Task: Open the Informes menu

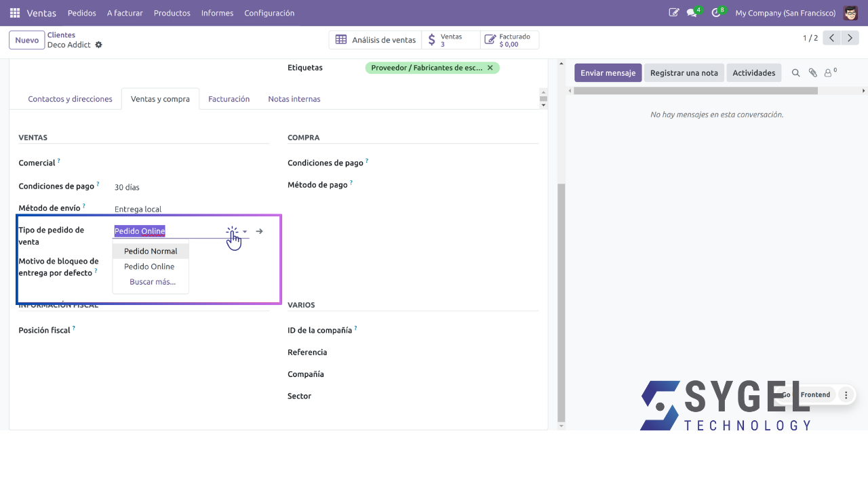Action: [x=217, y=13]
